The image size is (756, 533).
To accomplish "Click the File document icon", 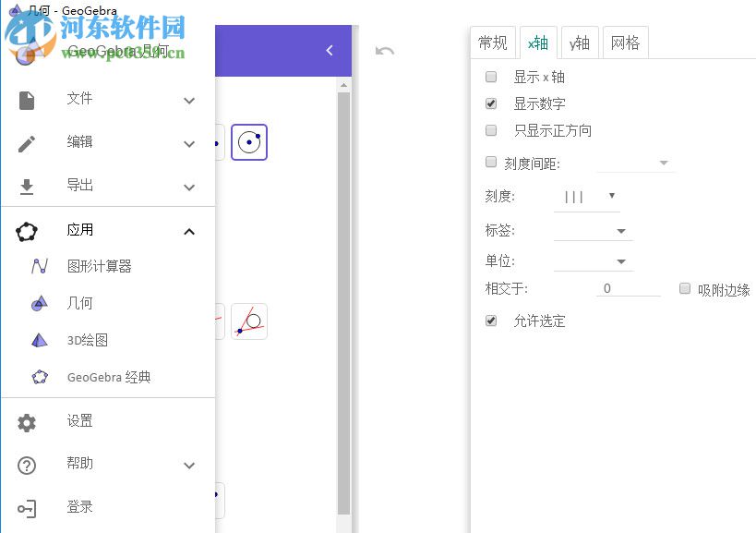I will click(x=27, y=101).
